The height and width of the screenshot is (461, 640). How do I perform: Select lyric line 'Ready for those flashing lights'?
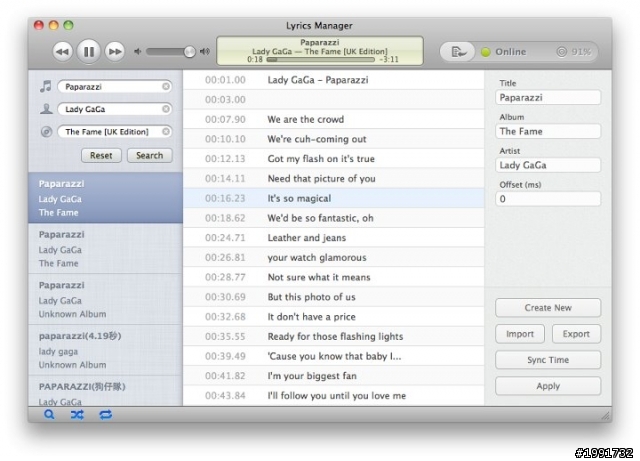coord(333,336)
